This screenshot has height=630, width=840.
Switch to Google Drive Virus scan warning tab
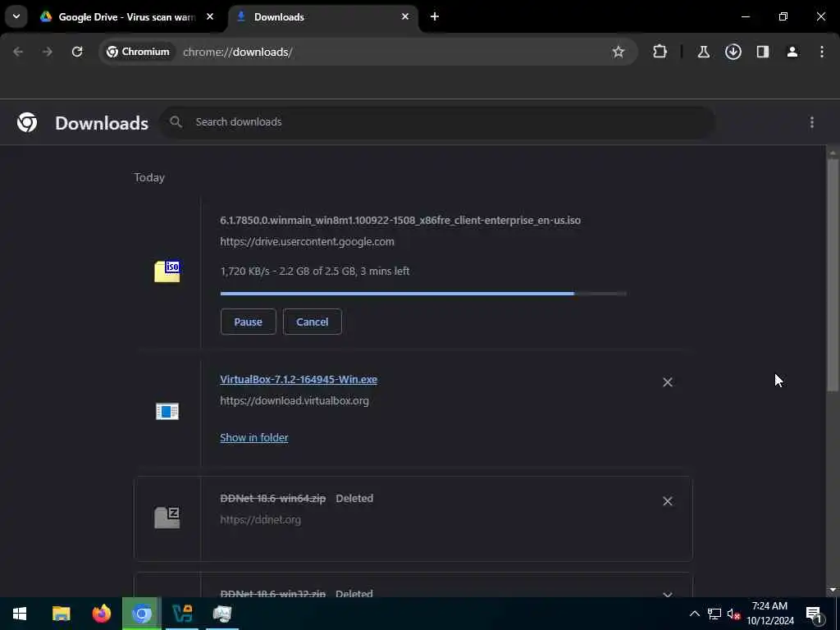[x=127, y=17]
